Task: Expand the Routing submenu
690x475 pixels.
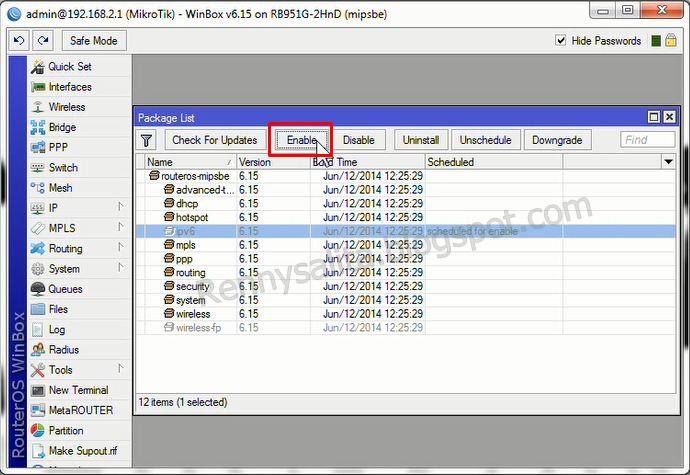Action: tap(120, 247)
